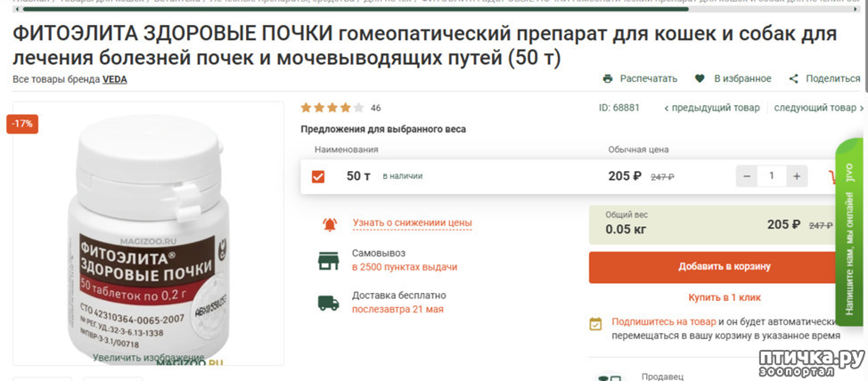Click послезавтра 21 мая delivery link
868x381 pixels.
pos(397,309)
